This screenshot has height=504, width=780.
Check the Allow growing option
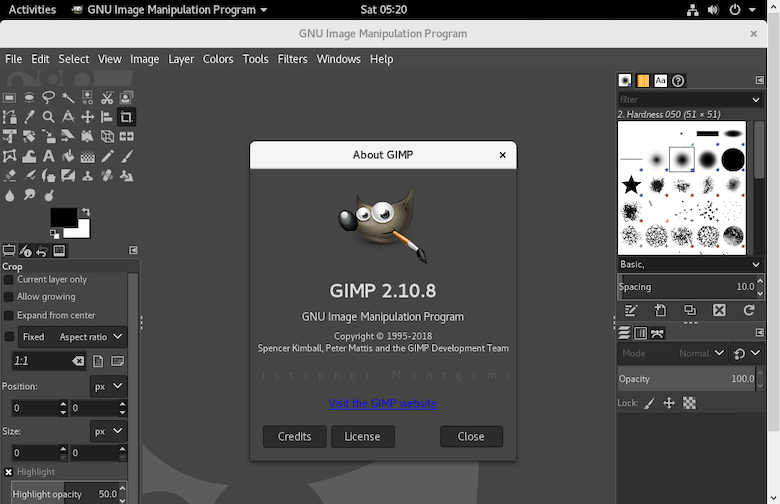[9, 297]
